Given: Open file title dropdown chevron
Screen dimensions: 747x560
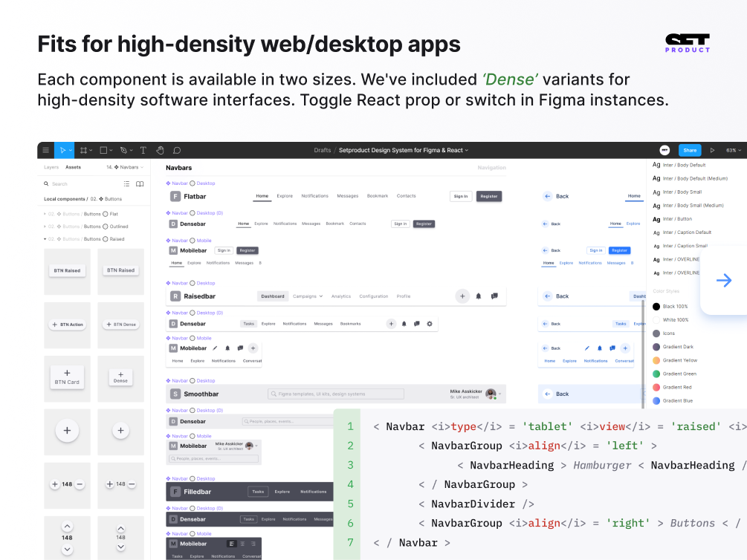Looking at the screenshot, I should click(x=466, y=151).
